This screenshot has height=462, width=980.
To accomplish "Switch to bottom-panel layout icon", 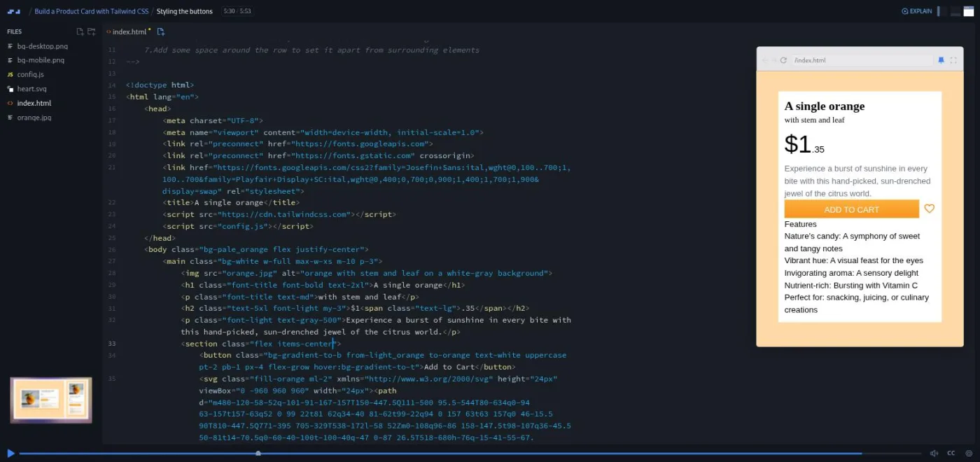I will click(x=956, y=11).
